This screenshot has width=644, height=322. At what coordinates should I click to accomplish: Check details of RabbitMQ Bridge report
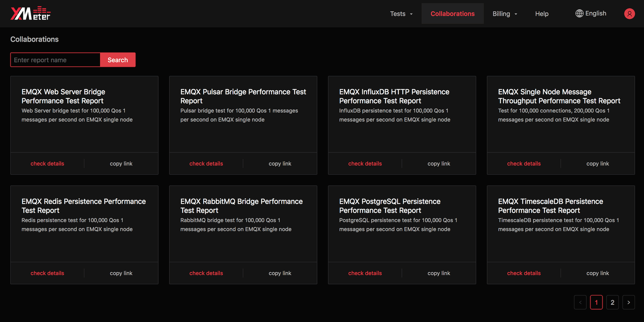click(x=206, y=273)
